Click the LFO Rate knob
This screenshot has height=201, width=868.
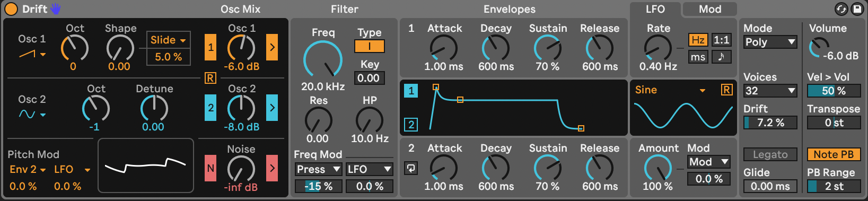click(658, 48)
